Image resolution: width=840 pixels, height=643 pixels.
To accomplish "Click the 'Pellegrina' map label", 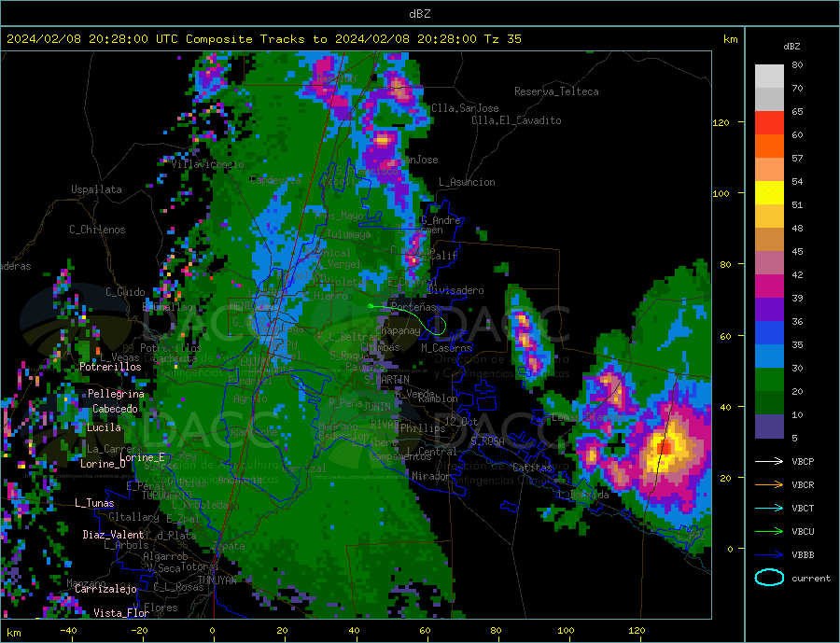I will (117, 394).
